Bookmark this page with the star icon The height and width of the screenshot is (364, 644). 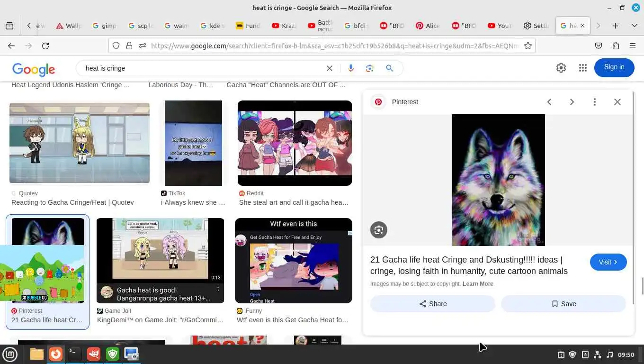(x=528, y=45)
